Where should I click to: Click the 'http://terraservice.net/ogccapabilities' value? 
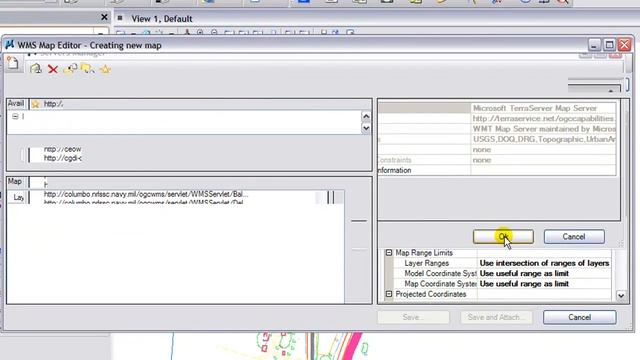[543, 118]
